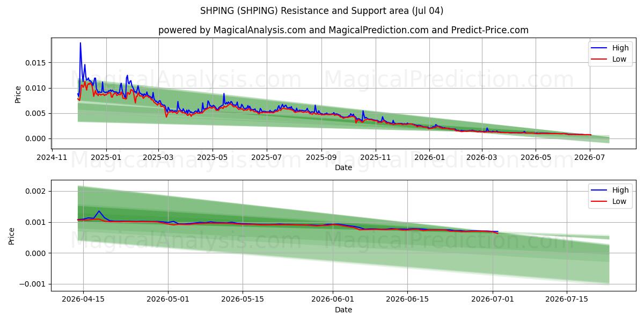Click the x-axis label 2026-01
This screenshot has width=644, height=322.
[x=429, y=157]
